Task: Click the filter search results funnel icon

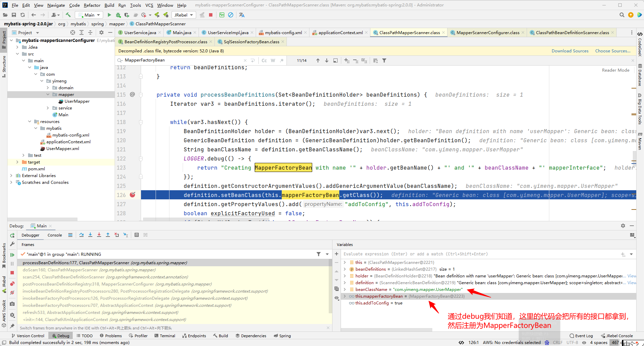Action: pos(384,60)
